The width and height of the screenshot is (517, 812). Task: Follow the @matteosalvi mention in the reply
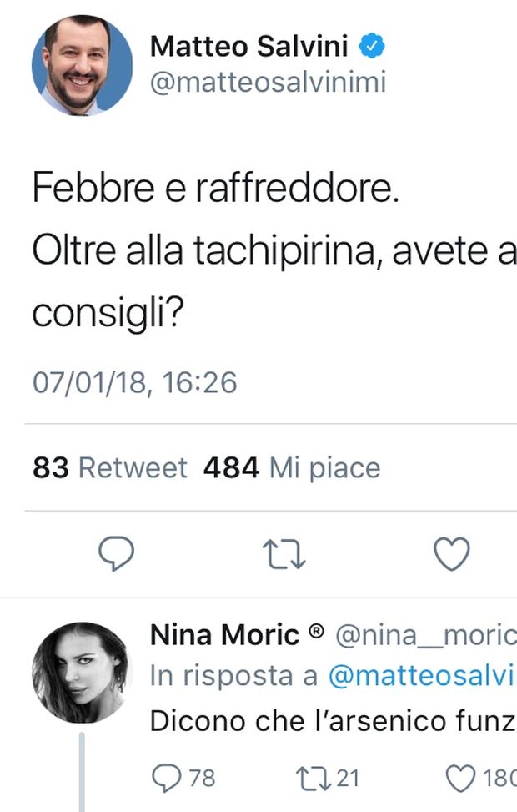pos(420,677)
